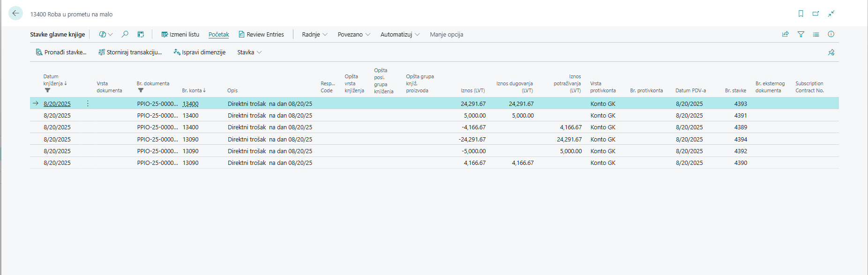This screenshot has height=275, width=868.
Task: Click Izmeni listu button
Action: click(x=180, y=35)
